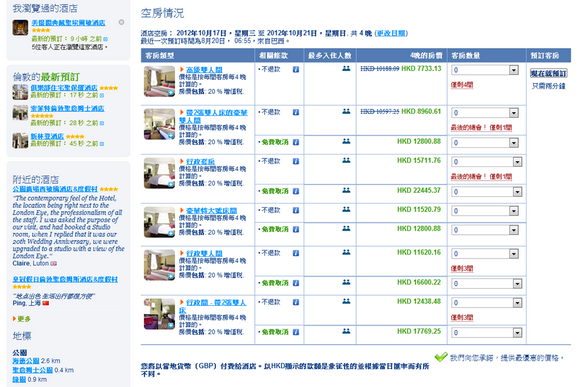Open policy info icon for HKD 12438.48 rate
580x387 pixels.
[296, 302]
